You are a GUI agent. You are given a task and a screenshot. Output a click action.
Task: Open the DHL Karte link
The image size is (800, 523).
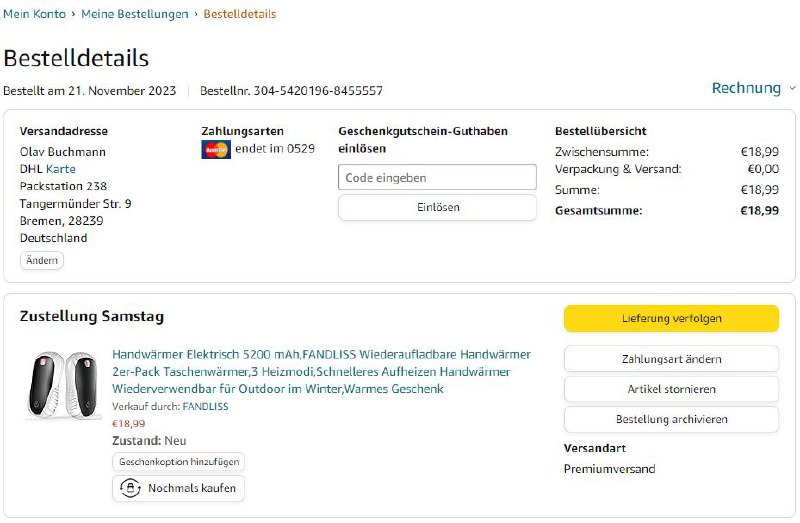tap(61, 169)
